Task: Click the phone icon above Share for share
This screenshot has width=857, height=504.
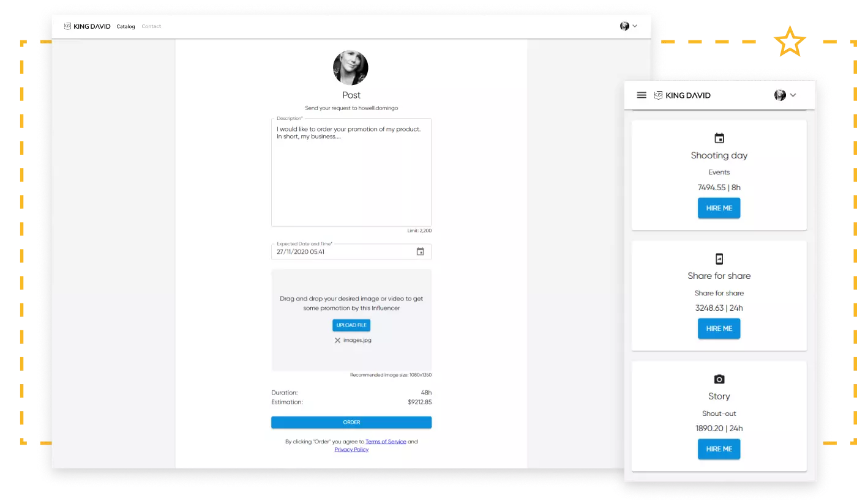Action: 719,259
